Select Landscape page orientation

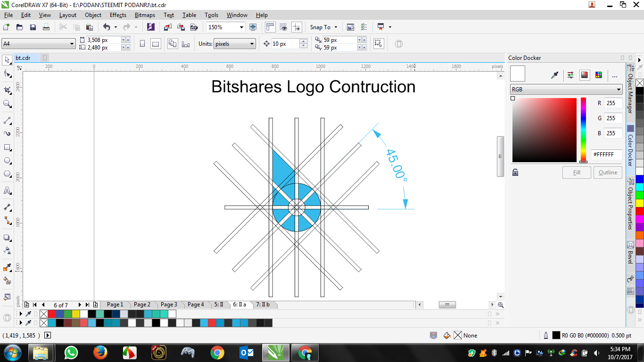(156, 44)
